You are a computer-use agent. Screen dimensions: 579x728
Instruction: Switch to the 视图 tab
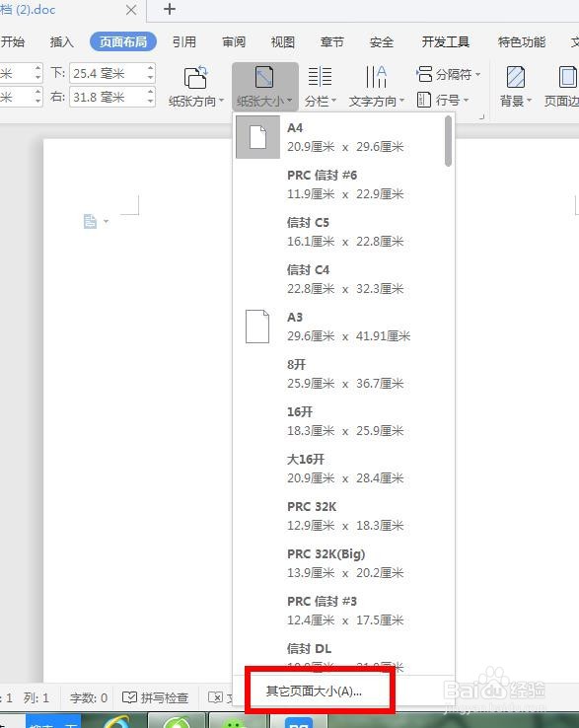(283, 42)
